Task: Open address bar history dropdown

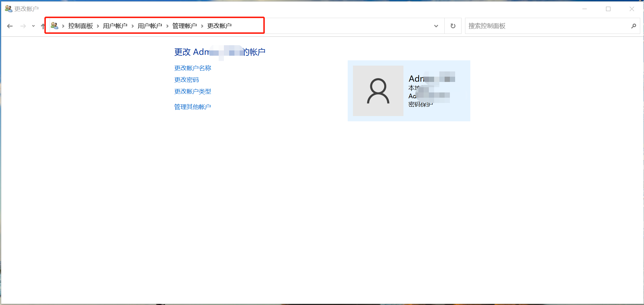Action: coord(436,26)
